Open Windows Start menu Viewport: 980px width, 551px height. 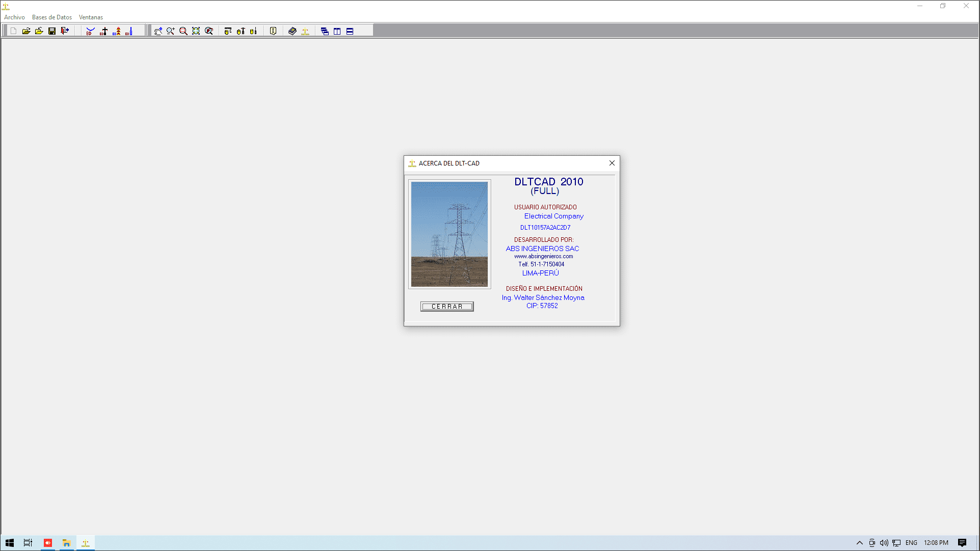(x=10, y=543)
